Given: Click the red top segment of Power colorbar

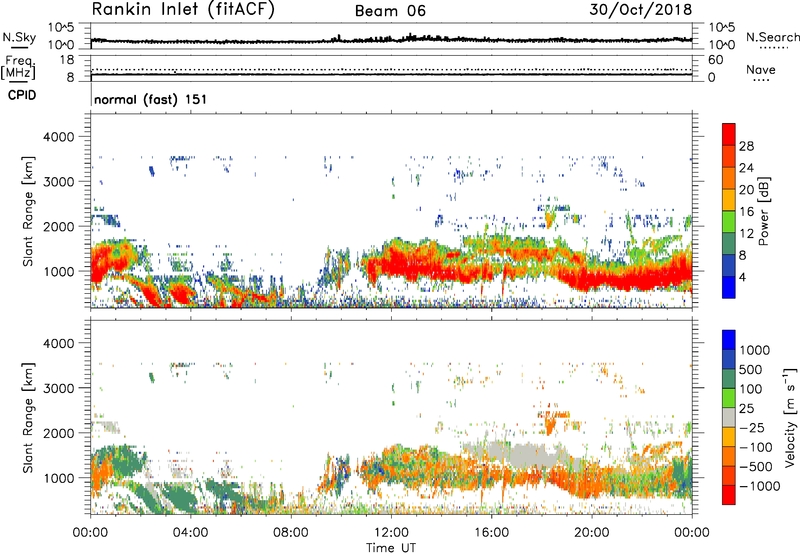Looking at the screenshot, I should [729, 134].
